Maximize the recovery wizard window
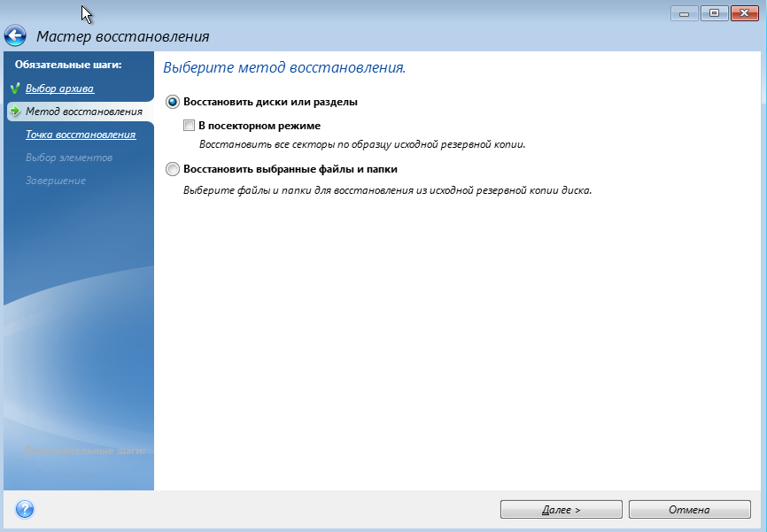This screenshot has height=532, width=767. (714, 13)
